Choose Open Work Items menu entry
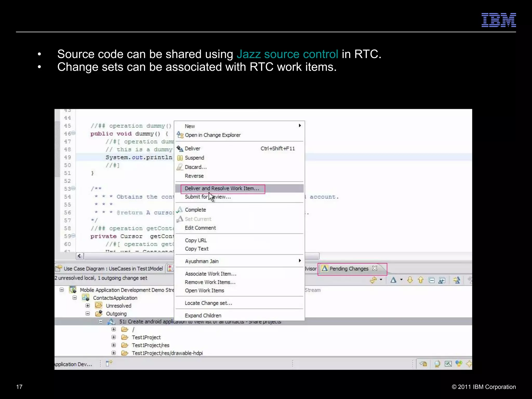This screenshot has height=399, width=532. 239,290
